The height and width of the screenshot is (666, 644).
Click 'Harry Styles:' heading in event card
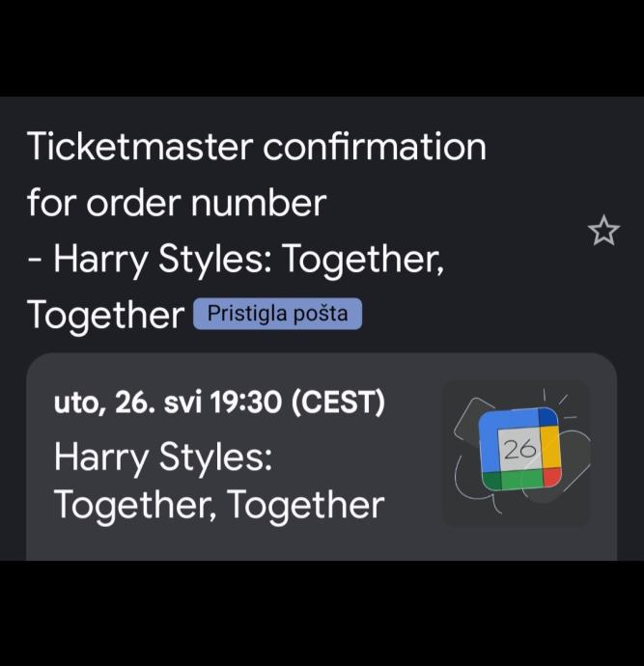click(163, 456)
